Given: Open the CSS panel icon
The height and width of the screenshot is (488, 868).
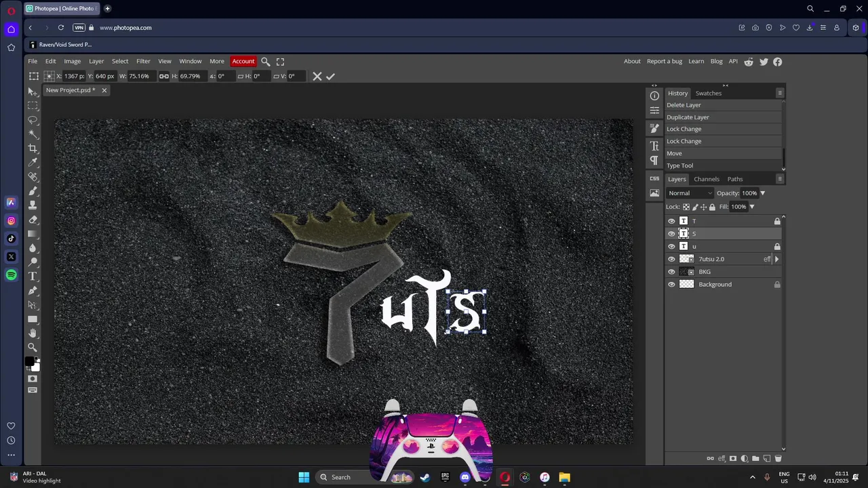Looking at the screenshot, I should click(654, 178).
